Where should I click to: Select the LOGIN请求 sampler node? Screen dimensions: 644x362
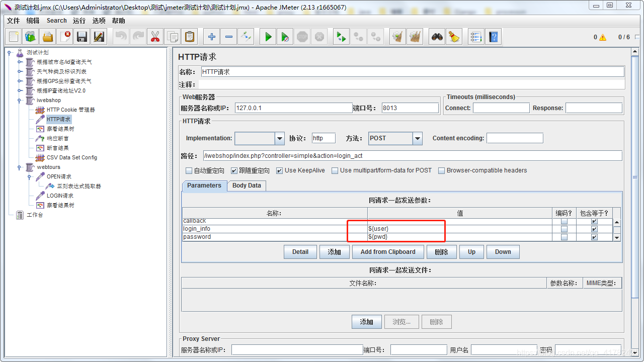(x=60, y=196)
